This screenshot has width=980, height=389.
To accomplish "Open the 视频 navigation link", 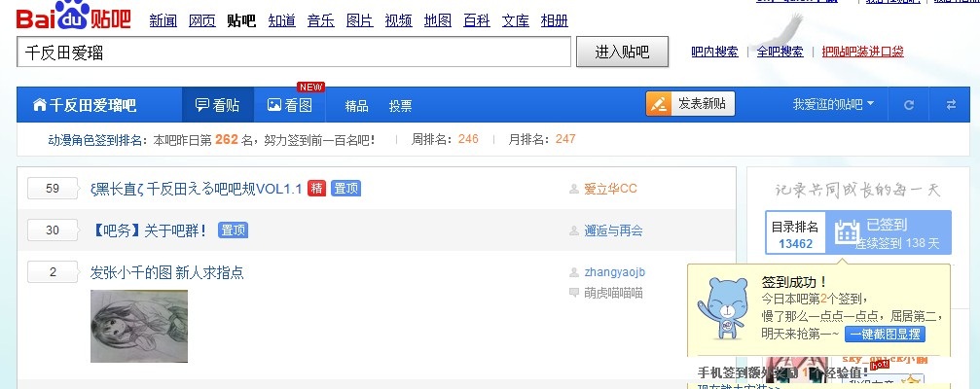I will 398,20.
